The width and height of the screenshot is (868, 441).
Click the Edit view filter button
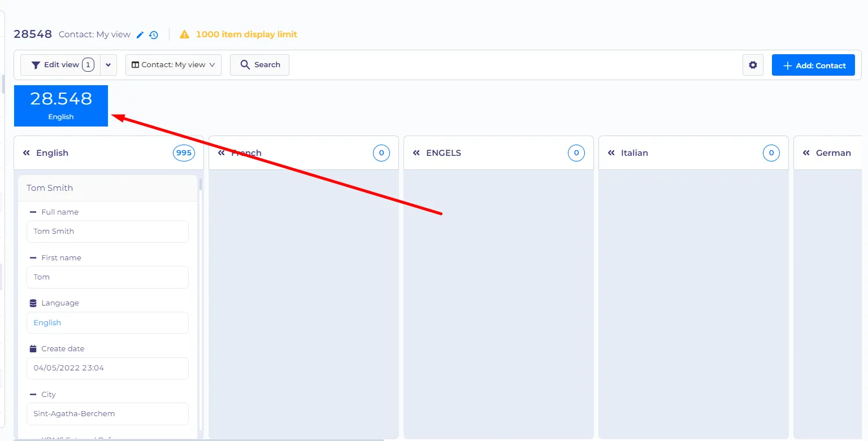(60, 65)
